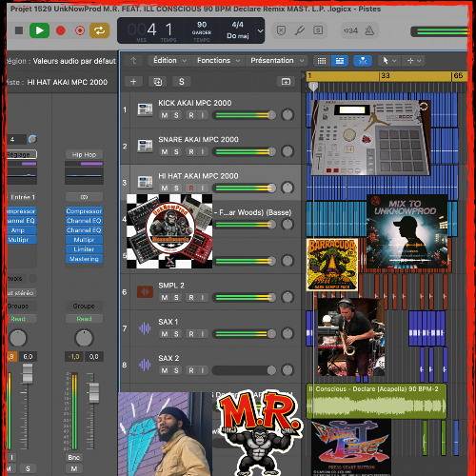
Task: Open the Édition menu
Action: [169, 60]
